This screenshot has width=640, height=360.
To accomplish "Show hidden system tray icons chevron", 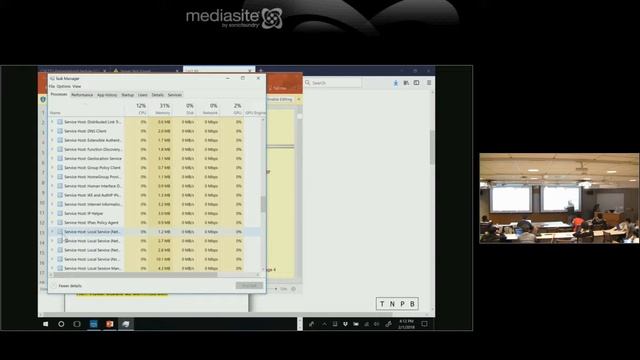I will [x=324, y=324].
